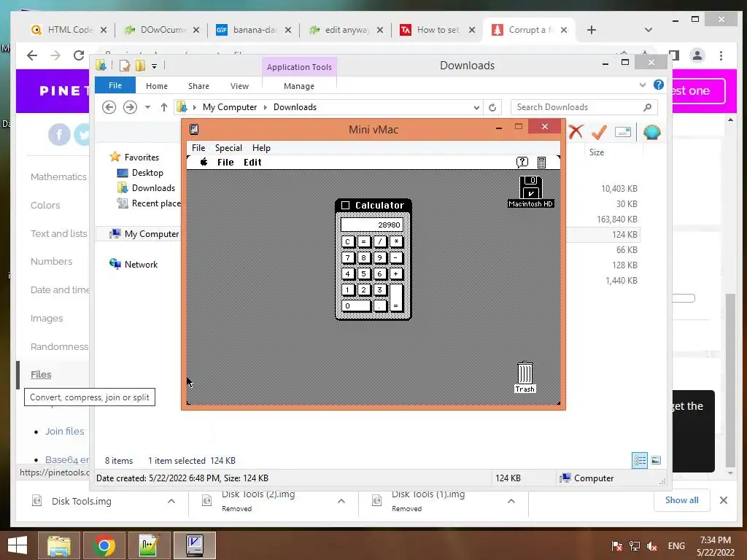The height and width of the screenshot is (560, 747).
Task: Select Downloads under Favorites
Action: [153, 187]
